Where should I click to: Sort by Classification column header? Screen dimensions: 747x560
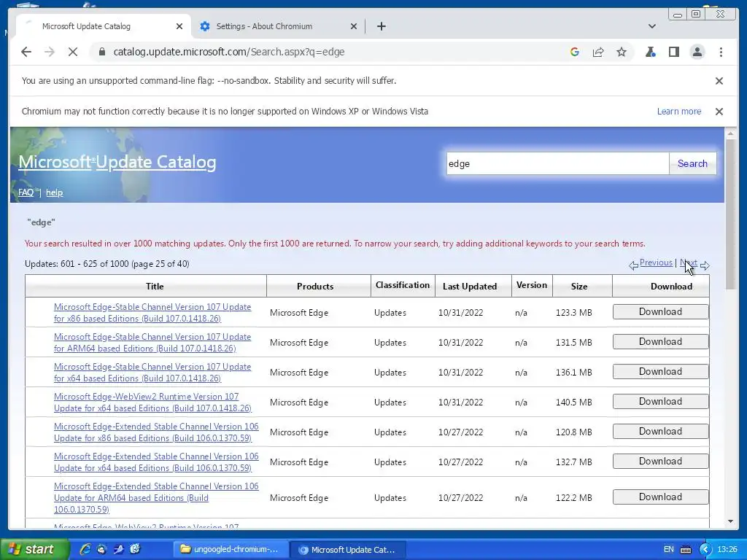pos(403,285)
